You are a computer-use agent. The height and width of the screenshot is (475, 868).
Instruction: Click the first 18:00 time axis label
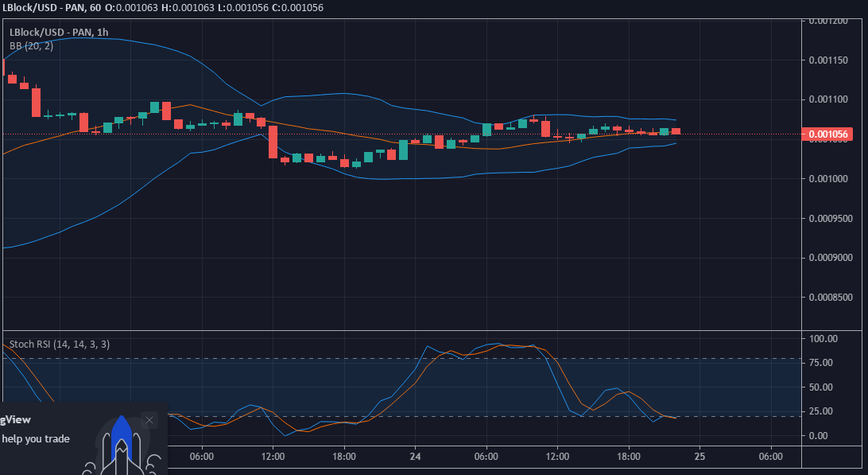pyautogui.click(x=343, y=457)
